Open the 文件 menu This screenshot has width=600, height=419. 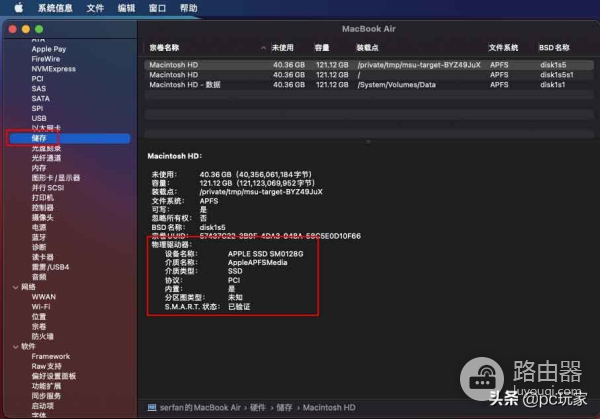click(95, 8)
